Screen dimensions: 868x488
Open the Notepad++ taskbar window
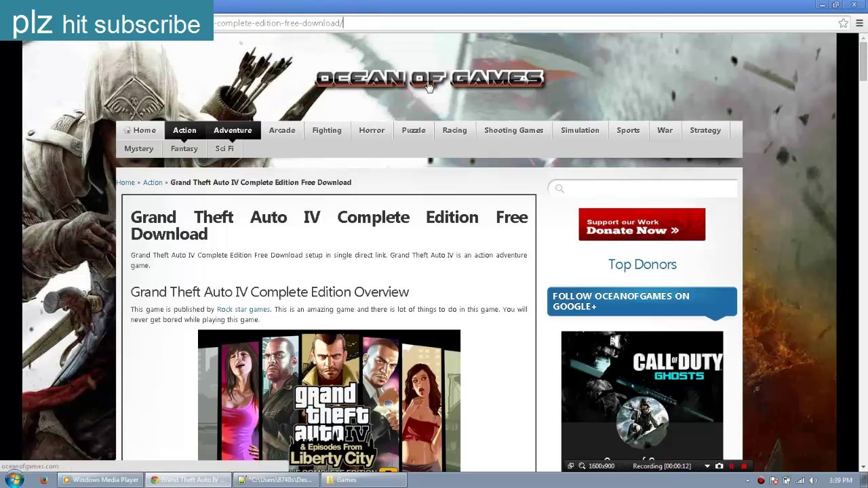pyautogui.click(x=276, y=480)
